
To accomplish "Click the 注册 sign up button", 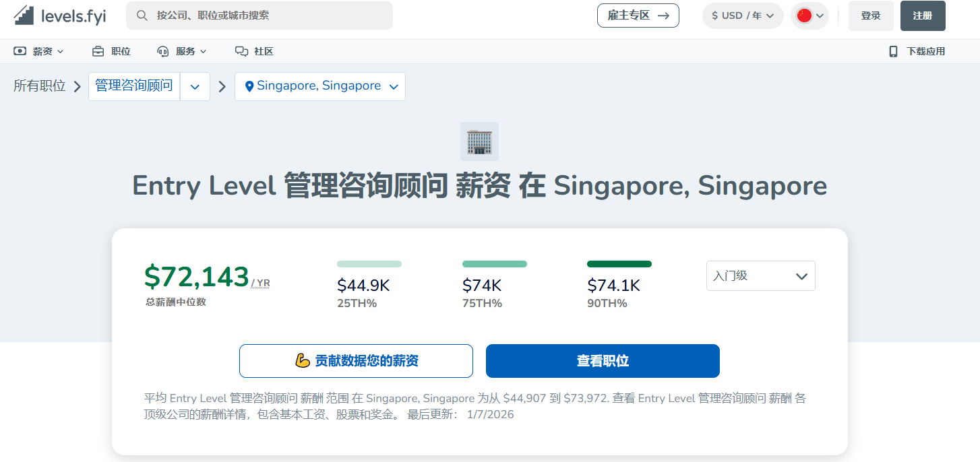I will point(922,15).
